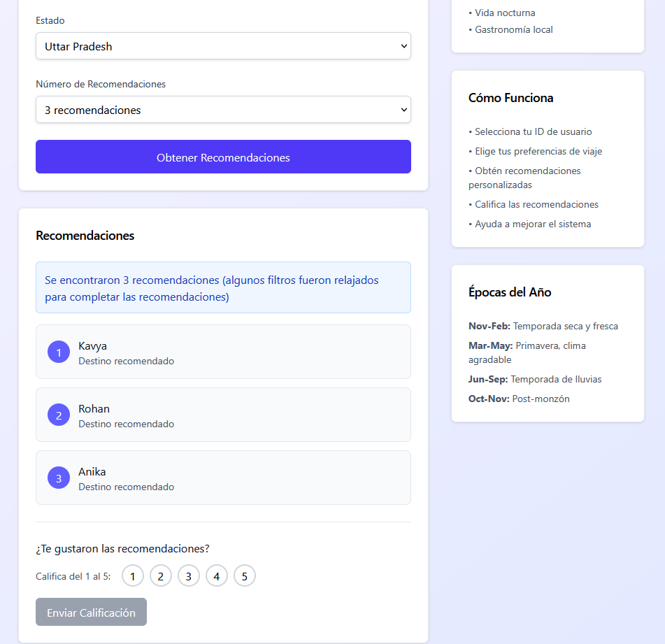
Task: Select the Kavya recommended destination card
Action: click(223, 352)
